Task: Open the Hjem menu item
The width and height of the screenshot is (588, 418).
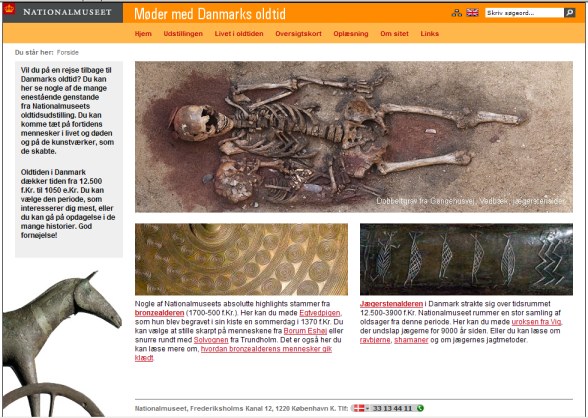Action: 143,34
